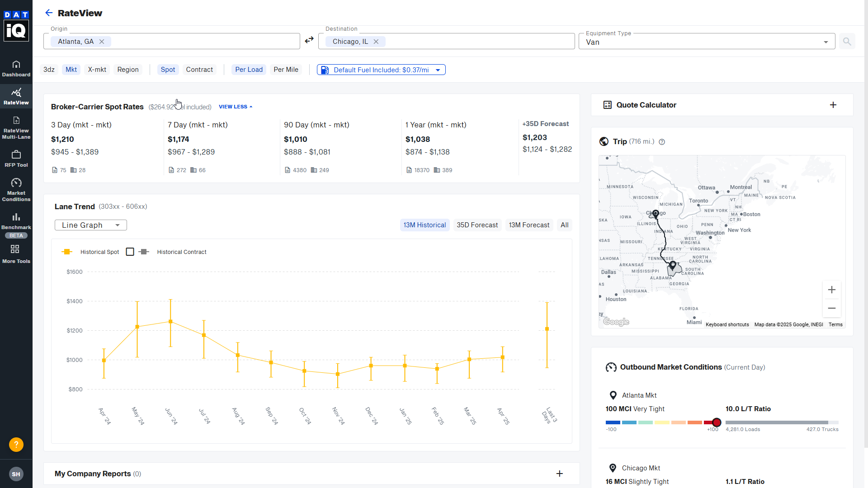Switch rates to Per Mile
Screen dimensions: 868x488
click(286, 70)
